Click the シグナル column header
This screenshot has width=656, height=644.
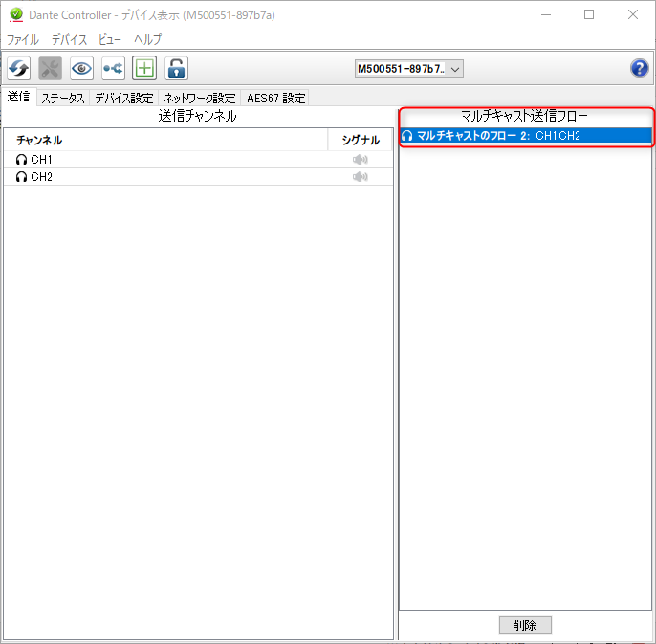[361, 140]
